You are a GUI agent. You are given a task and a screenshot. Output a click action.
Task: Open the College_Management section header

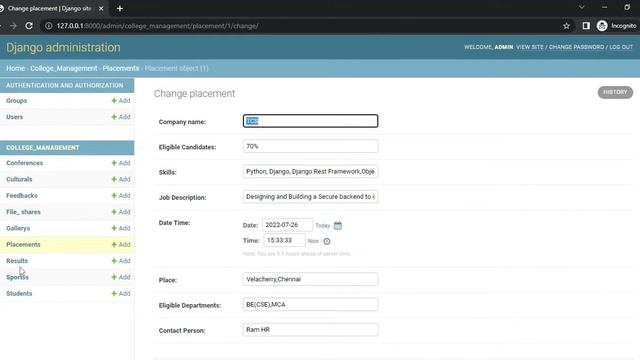tap(42, 148)
